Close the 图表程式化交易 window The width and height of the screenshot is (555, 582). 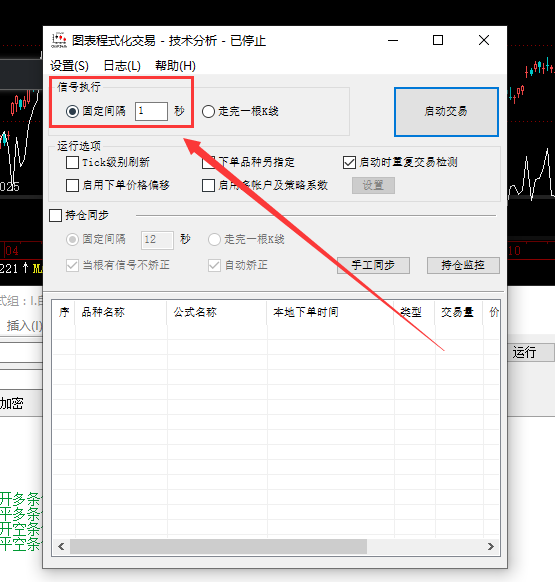pos(484,40)
